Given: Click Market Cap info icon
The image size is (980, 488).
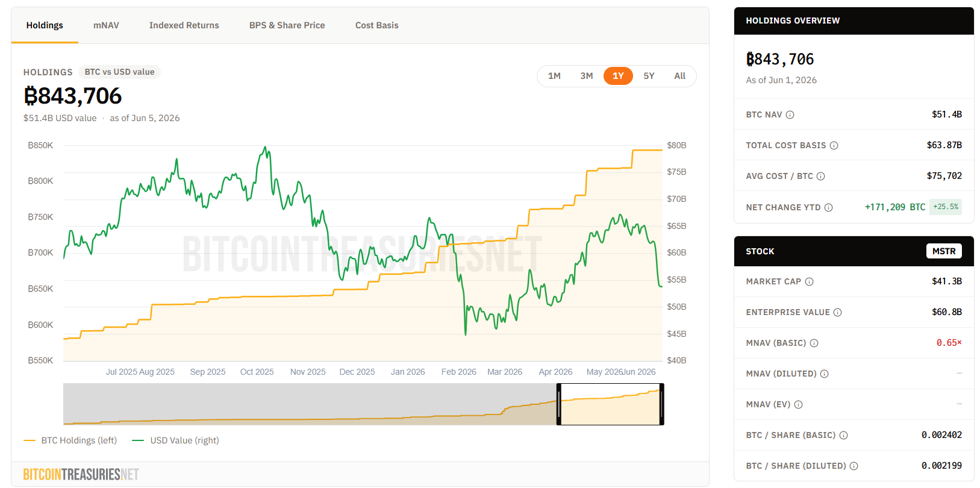Looking at the screenshot, I should pyautogui.click(x=810, y=281).
